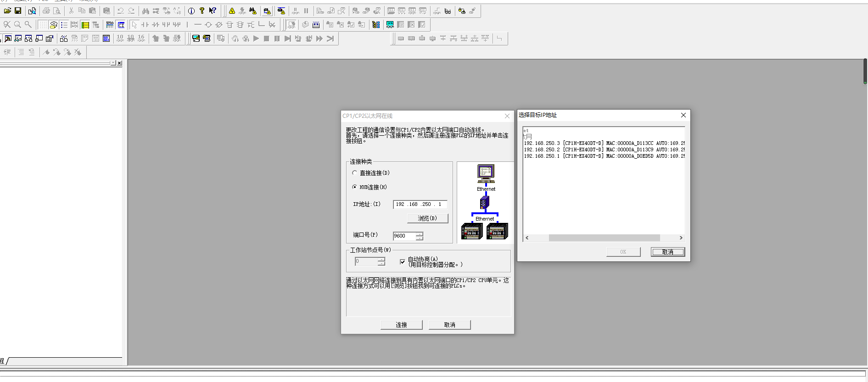
Task: Click the SMA toolbar icon
Action: point(110,25)
